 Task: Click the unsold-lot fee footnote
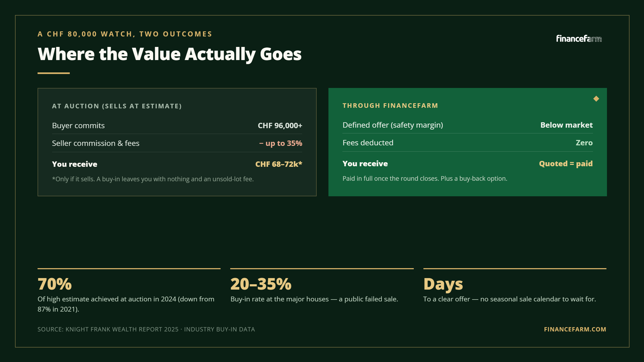tap(153, 179)
